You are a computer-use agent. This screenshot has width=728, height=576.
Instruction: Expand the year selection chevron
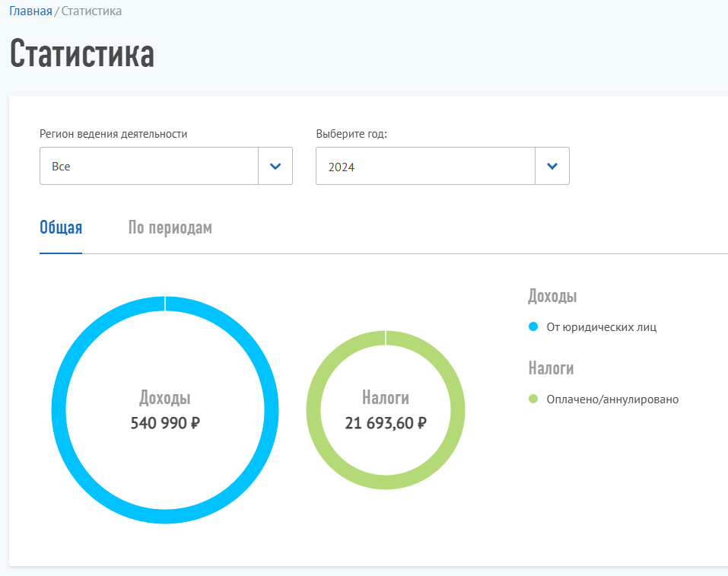[x=552, y=165]
